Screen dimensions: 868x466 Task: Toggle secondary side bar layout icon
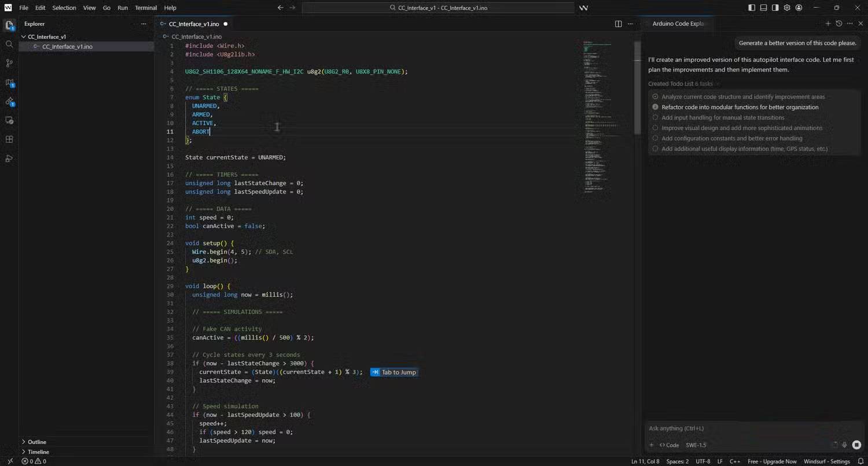(x=775, y=8)
